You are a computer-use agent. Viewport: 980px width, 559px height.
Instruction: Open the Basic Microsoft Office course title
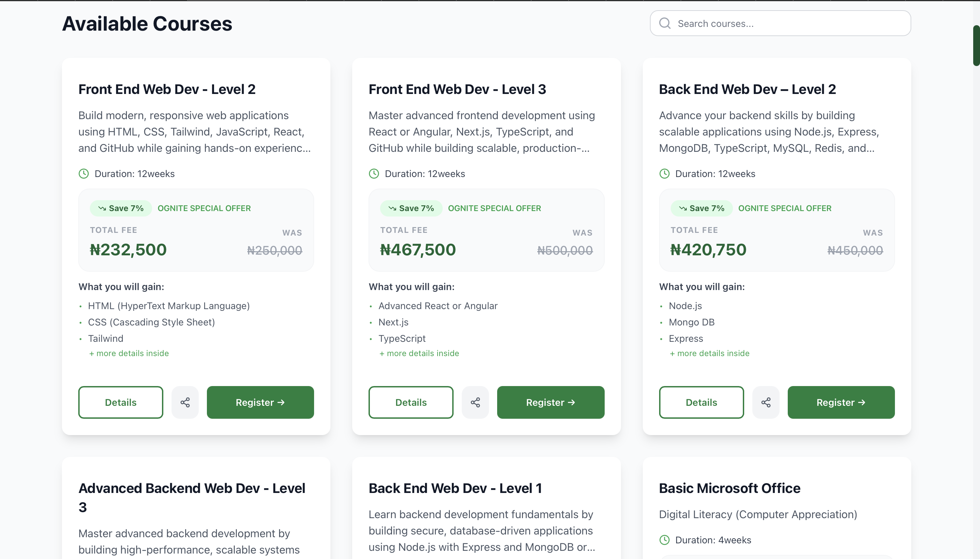(730, 488)
